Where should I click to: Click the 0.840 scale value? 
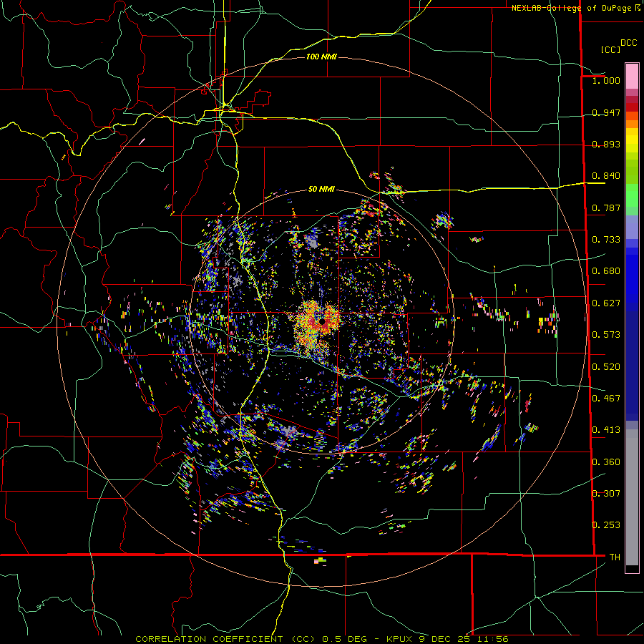click(x=606, y=176)
